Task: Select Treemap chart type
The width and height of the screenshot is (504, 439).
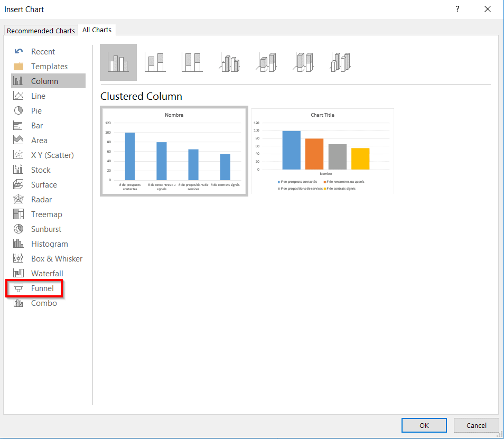Action: point(46,214)
